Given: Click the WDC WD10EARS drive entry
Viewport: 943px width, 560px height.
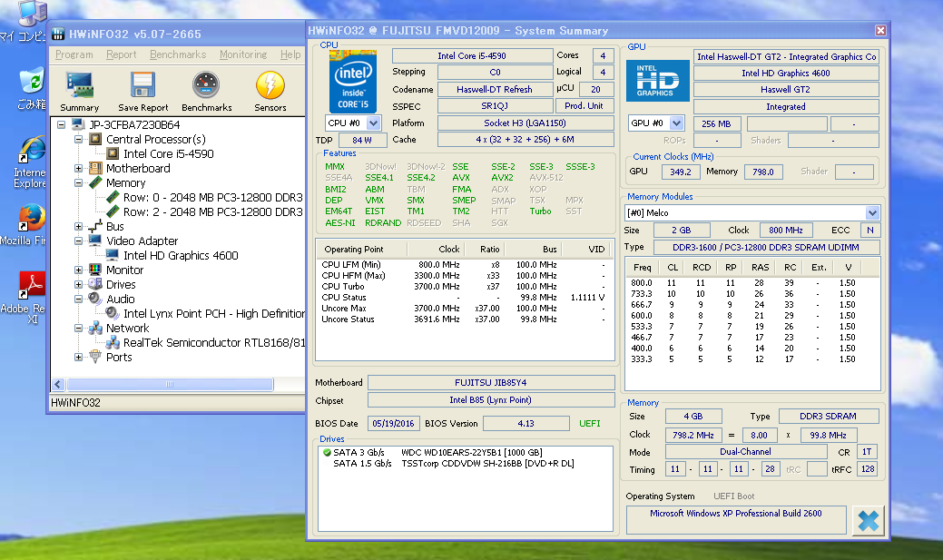Looking at the screenshot, I should [x=472, y=452].
